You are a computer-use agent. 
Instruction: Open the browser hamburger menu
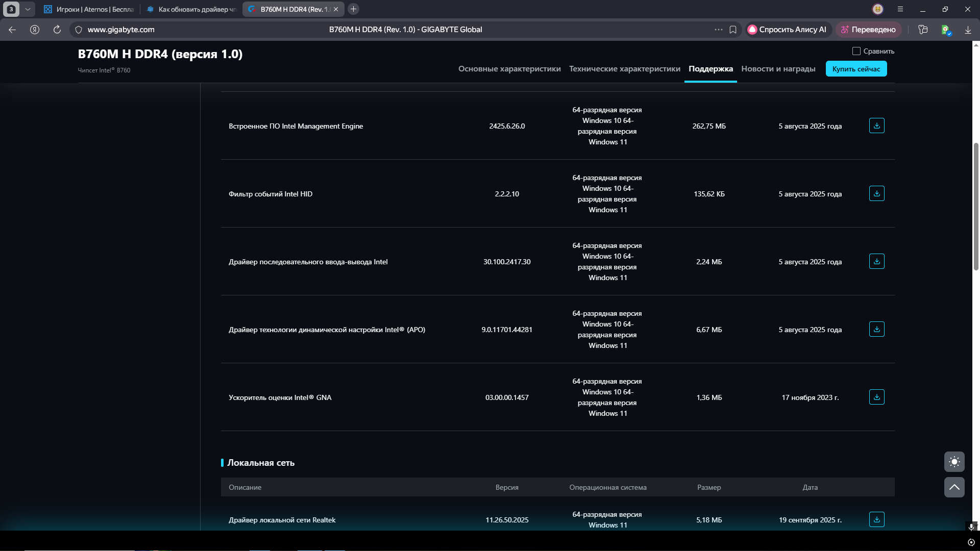click(900, 9)
